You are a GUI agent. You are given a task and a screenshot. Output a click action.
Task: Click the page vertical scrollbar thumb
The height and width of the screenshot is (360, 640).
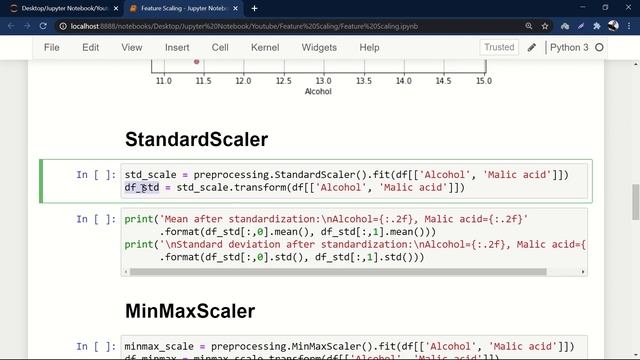pos(636,202)
